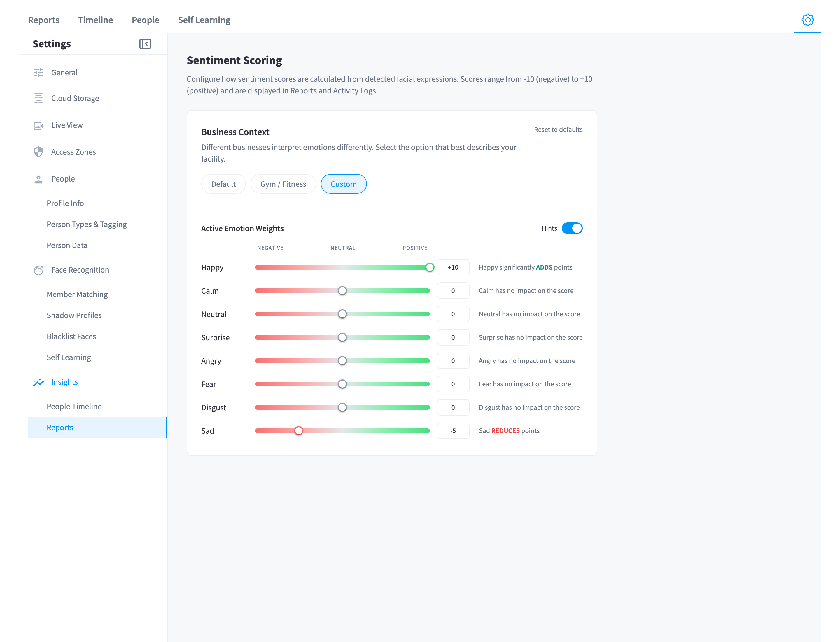Choose the Gym / Fitness business context
Image resolution: width=840 pixels, height=642 pixels.
pyautogui.click(x=283, y=184)
